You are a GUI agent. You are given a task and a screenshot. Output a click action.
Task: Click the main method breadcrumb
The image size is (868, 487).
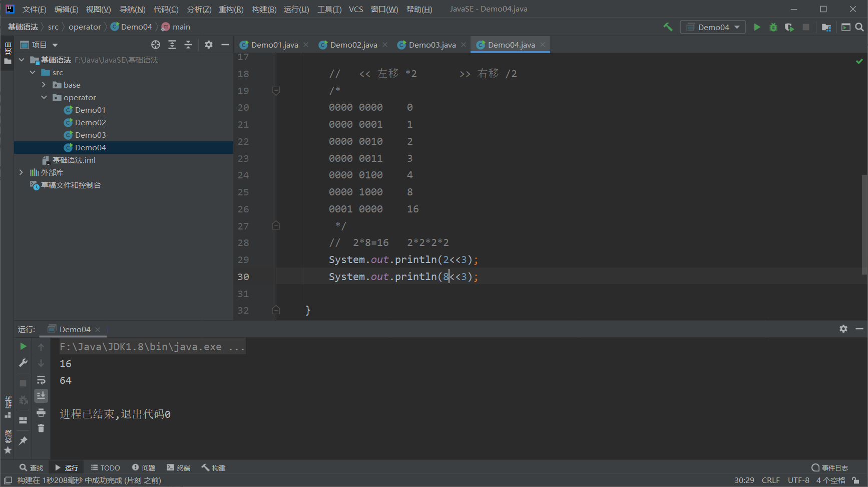[x=176, y=27]
